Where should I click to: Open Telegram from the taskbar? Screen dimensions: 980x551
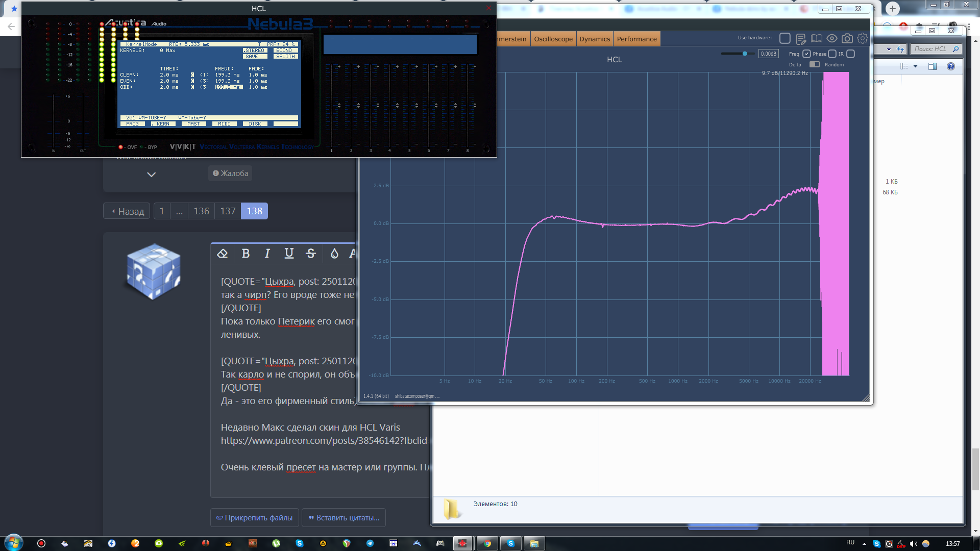tap(370, 543)
